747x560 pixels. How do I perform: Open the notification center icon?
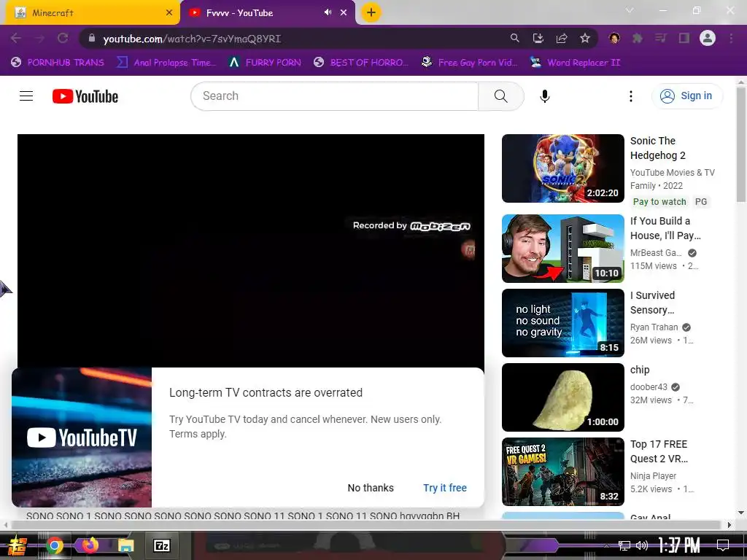pos(723,545)
